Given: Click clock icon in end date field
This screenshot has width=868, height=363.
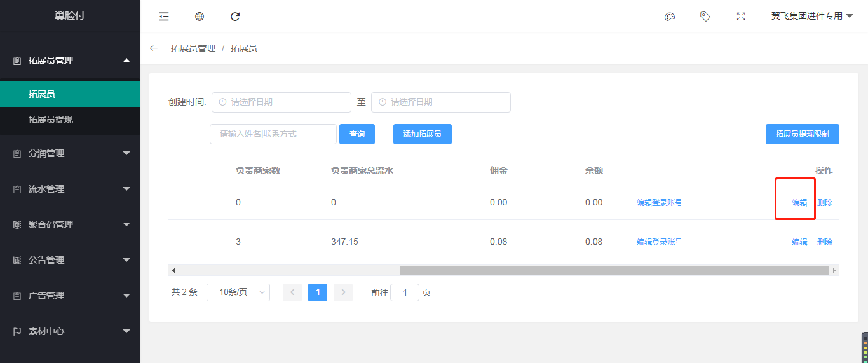Looking at the screenshot, I should pyautogui.click(x=382, y=102).
